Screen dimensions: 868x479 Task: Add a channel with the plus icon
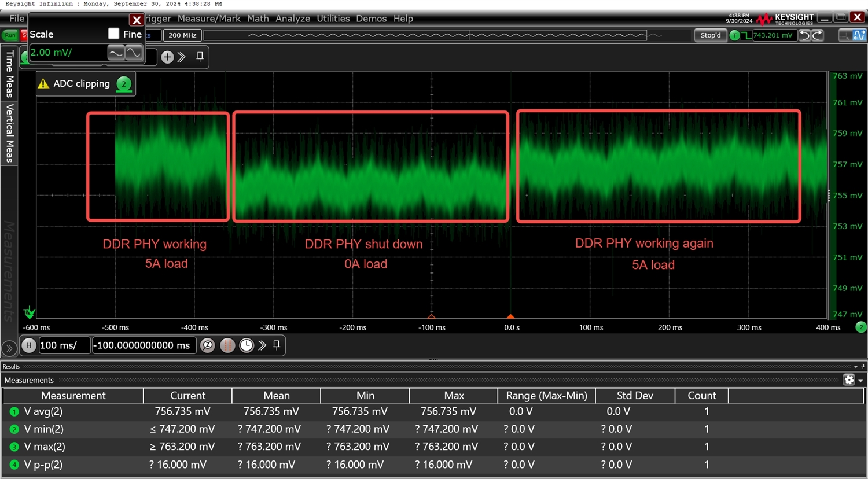click(x=167, y=57)
